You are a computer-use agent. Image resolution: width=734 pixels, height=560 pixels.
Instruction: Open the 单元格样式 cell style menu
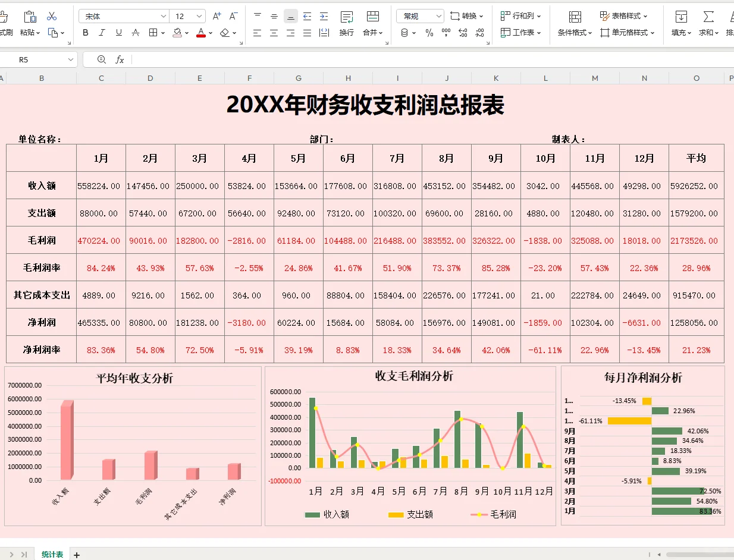point(628,33)
